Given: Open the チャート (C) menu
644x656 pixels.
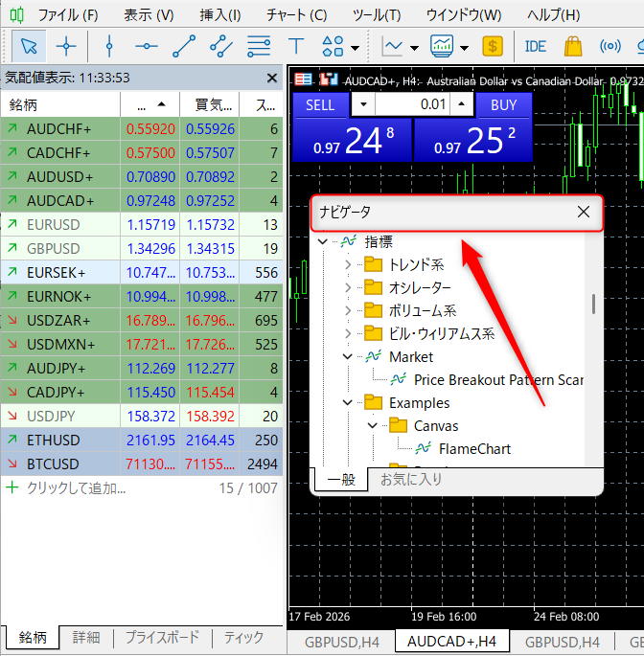Looking at the screenshot, I should pyautogui.click(x=298, y=14).
